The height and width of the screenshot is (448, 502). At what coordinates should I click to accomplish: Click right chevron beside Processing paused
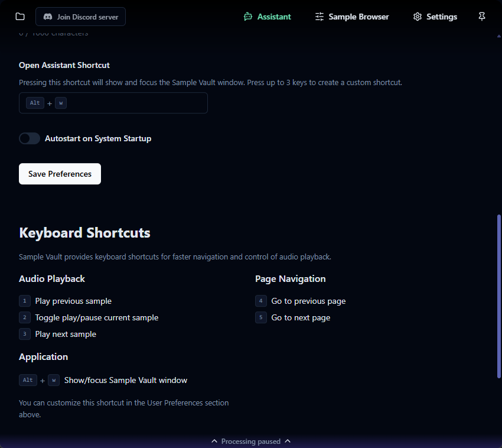(288, 441)
